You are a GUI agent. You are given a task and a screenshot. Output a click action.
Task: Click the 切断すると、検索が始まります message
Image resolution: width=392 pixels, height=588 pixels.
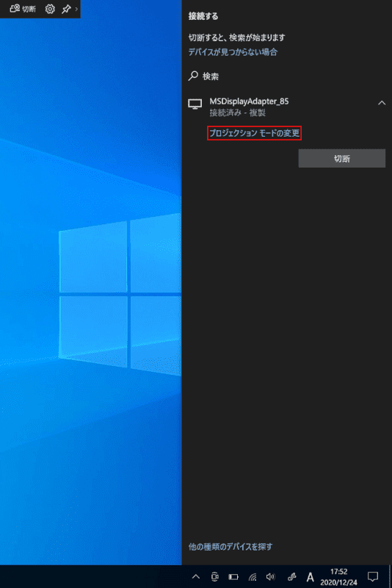[x=236, y=37]
